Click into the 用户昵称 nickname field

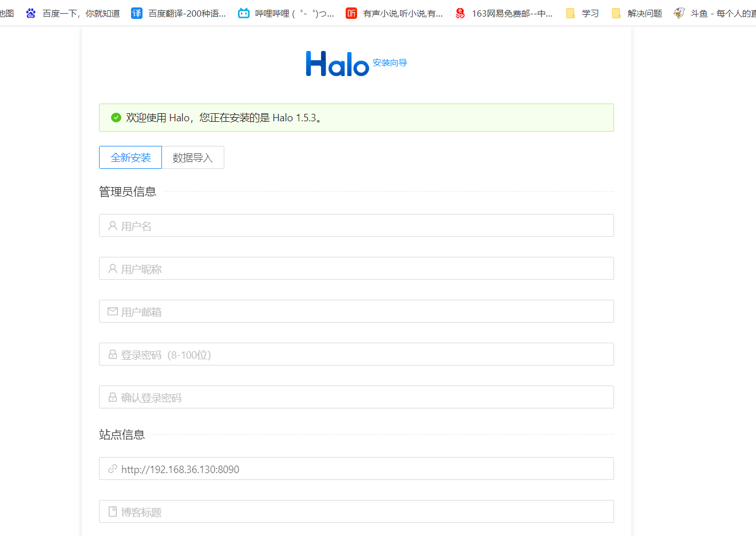(356, 269)
